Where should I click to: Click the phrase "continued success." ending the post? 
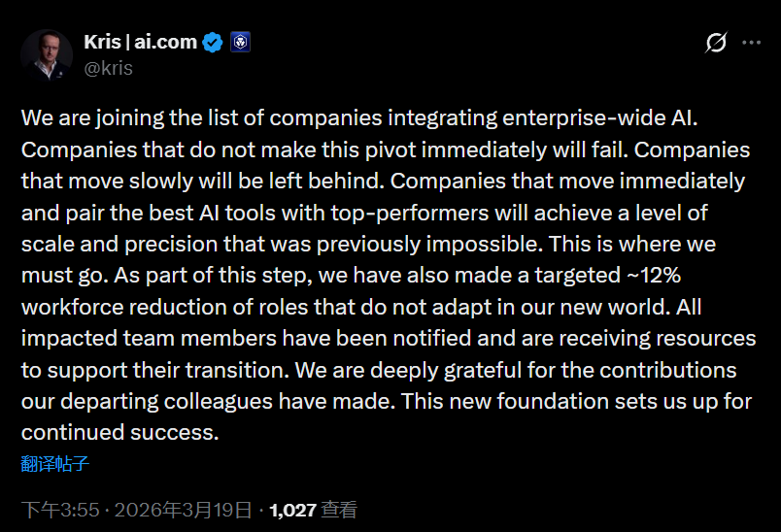pos(121,433)
